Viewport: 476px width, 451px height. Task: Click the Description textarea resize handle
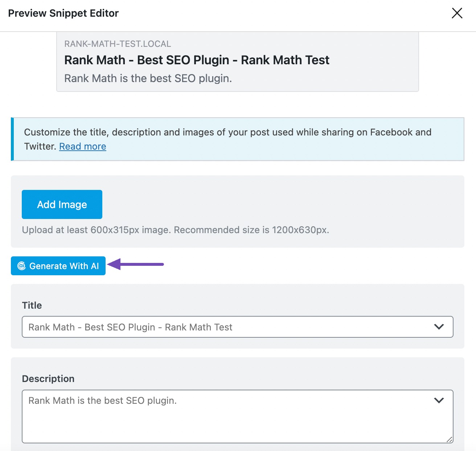point(450,439)
